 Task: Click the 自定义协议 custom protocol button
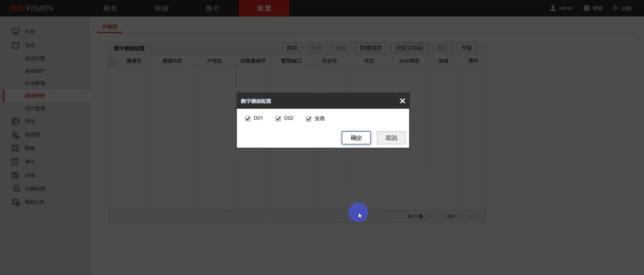click(409, 48)
